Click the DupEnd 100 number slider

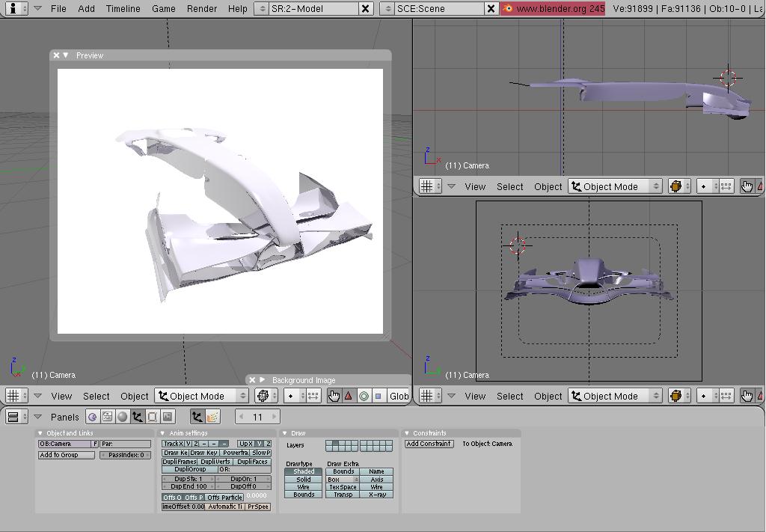click(x=189, y=486)
